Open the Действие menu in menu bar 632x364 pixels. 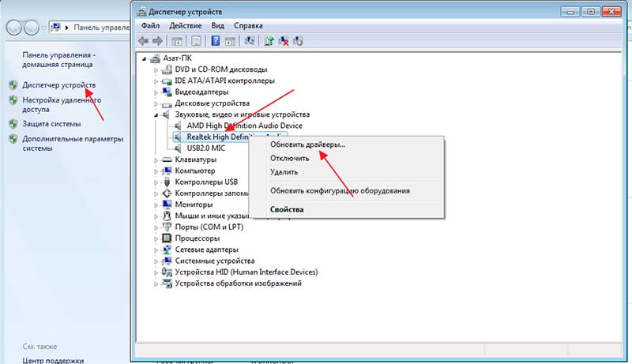184,25
